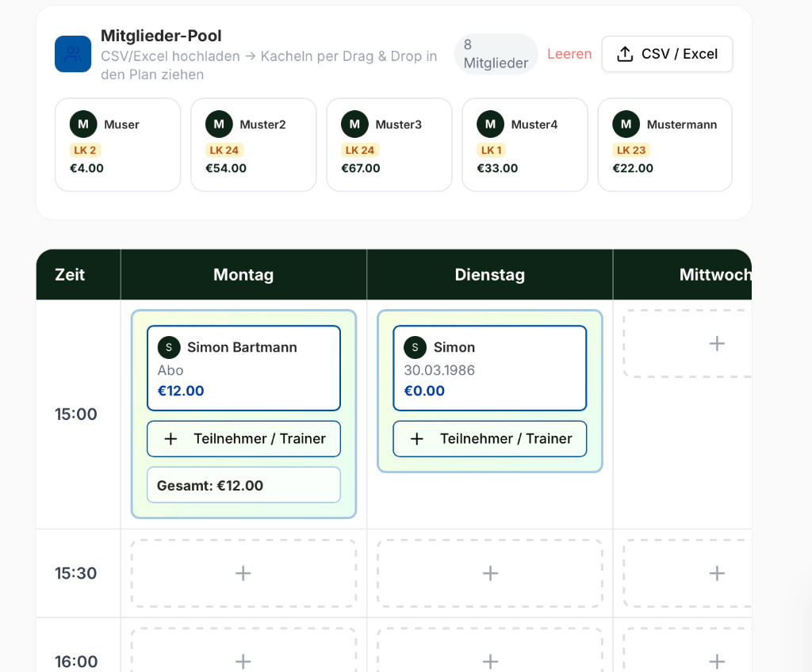Select the Mustermann member tile
This screenshot has height=672, width=812.
[x=665, y=145]
